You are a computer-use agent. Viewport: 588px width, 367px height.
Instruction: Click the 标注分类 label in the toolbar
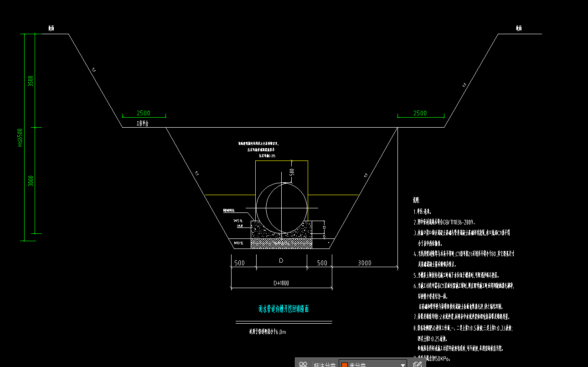pos(325,365)
